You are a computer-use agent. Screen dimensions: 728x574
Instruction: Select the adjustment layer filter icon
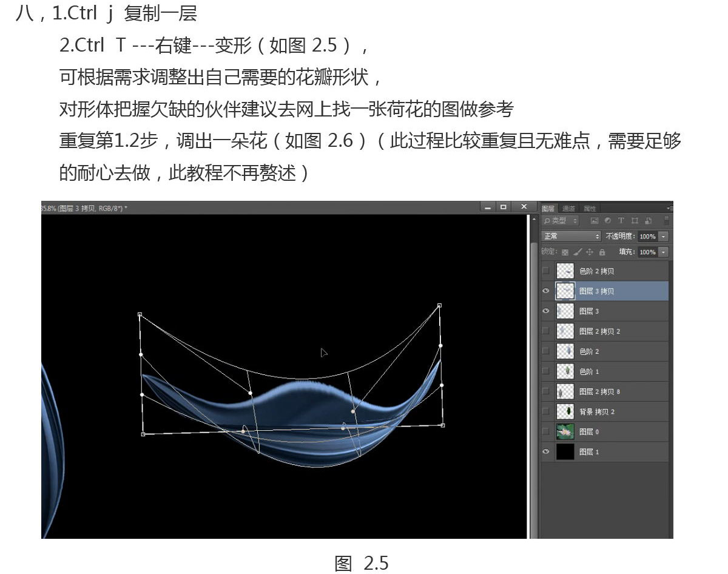(x=608, y=221)
